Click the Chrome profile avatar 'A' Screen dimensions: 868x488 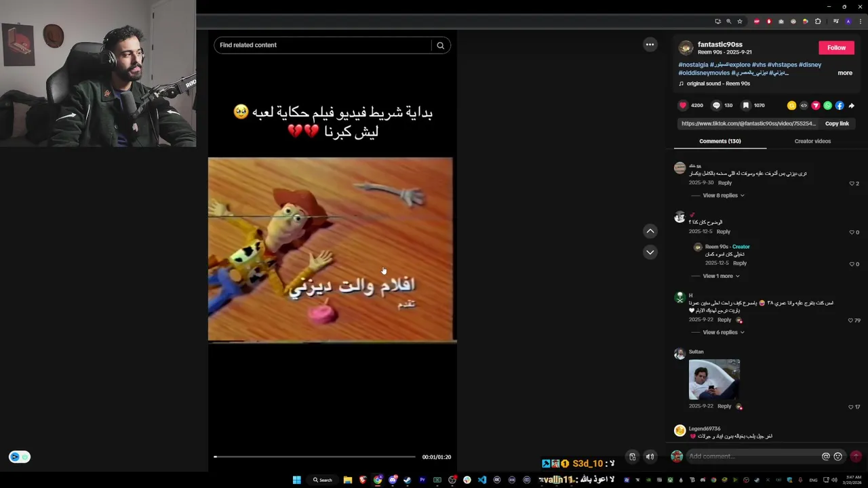click(x=848, y=21)
